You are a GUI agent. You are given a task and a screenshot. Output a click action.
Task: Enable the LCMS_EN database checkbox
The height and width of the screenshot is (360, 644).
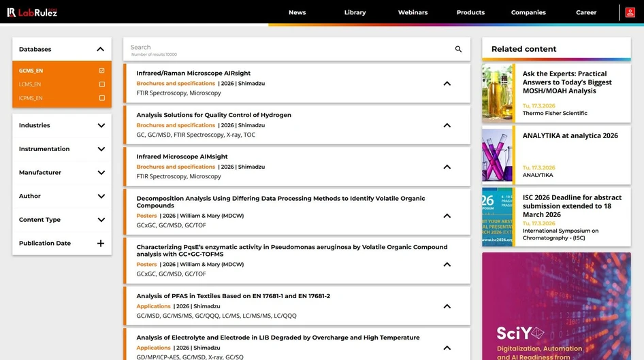(x=101, y=84)
